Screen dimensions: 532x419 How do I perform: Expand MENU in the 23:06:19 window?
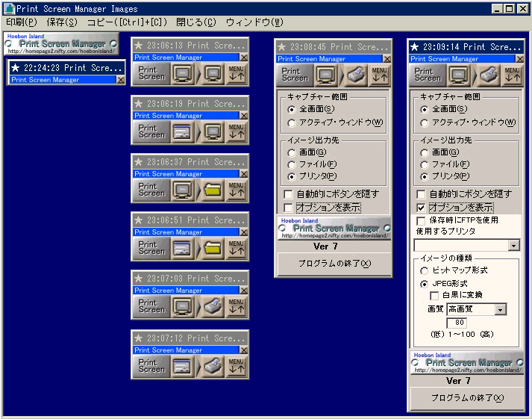pyautogui.click(x=236, y=131)
